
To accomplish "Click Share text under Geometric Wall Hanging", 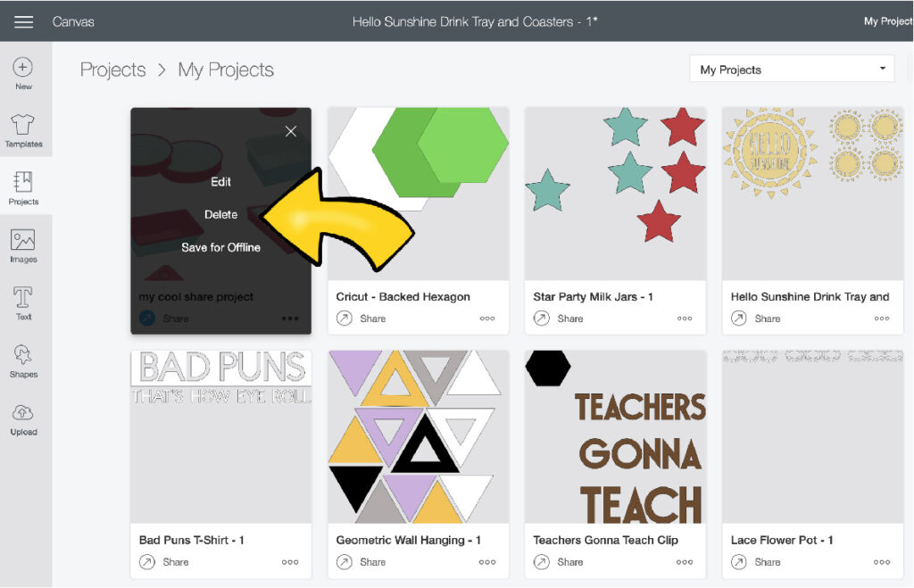I will pos(372,562).
